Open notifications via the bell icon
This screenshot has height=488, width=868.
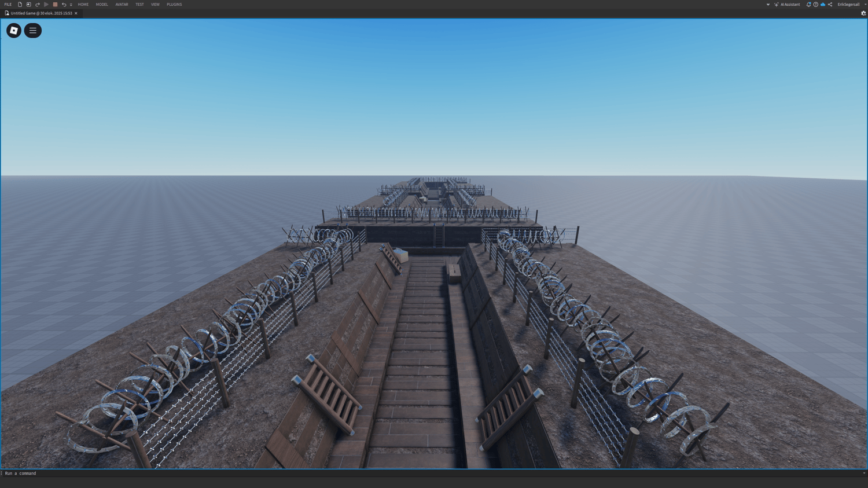808,5
